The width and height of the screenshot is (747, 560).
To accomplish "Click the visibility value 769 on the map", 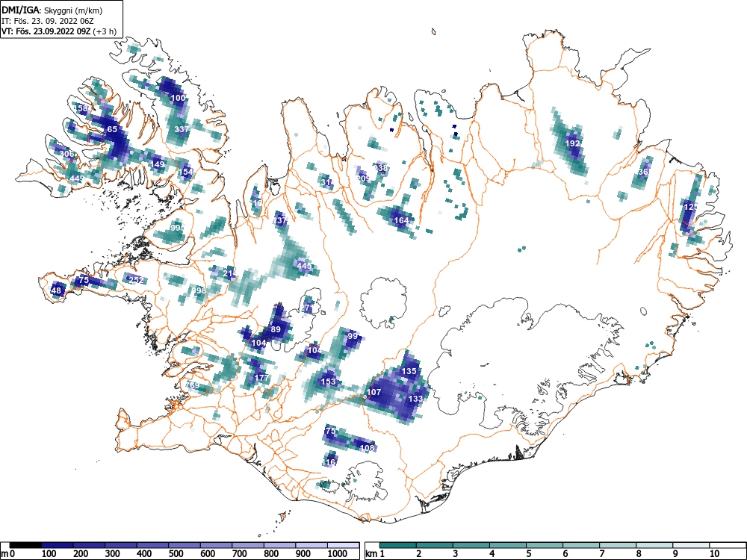I will (192, 385).
